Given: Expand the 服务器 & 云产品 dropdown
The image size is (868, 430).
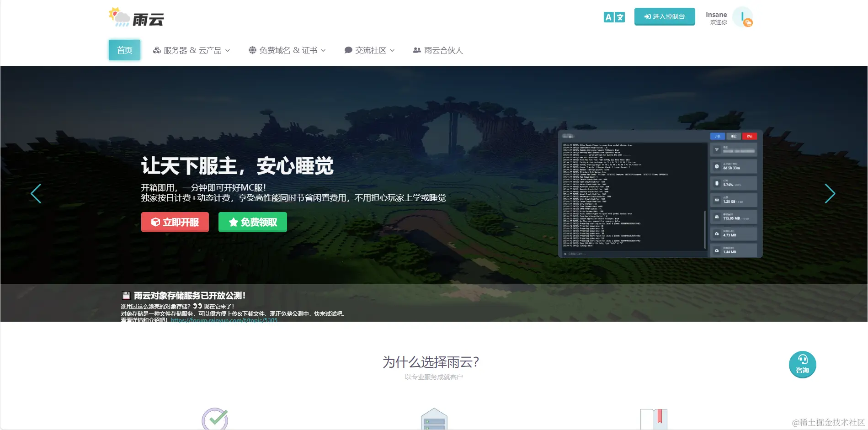Looking at the screenshot, I should point(192,50).
